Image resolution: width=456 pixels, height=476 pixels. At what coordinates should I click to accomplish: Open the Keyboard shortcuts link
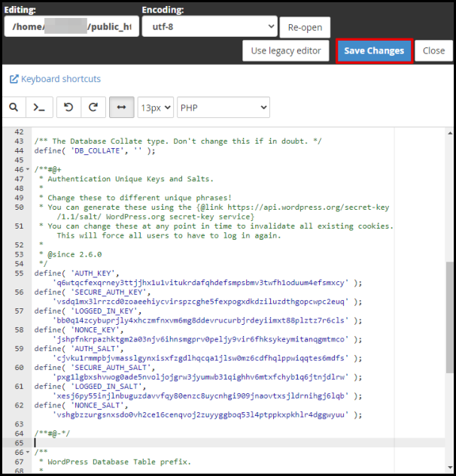[x=61, y=79]
